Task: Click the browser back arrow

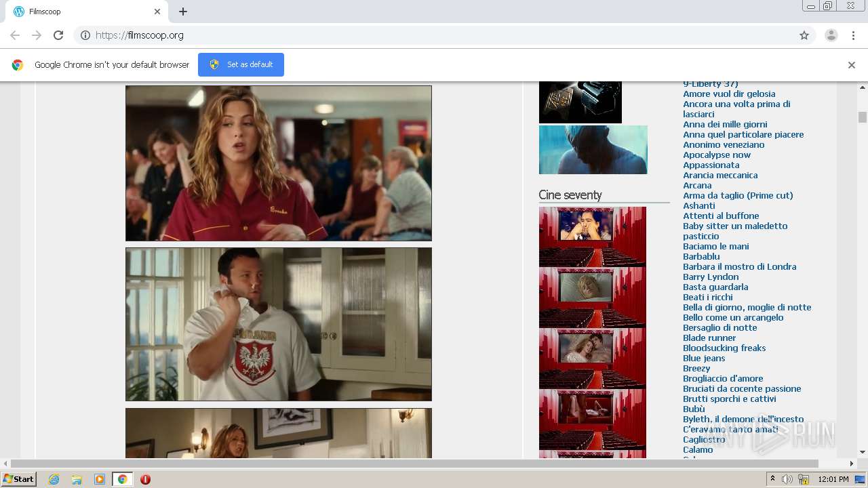Action: click(x=15, y=35)
